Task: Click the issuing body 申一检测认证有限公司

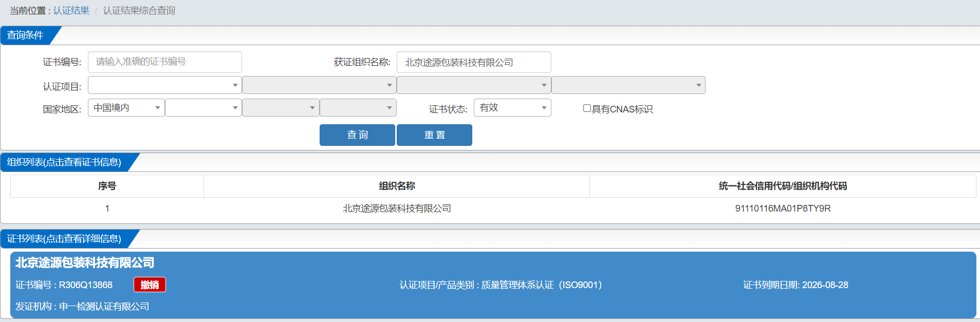Action: 104,307
